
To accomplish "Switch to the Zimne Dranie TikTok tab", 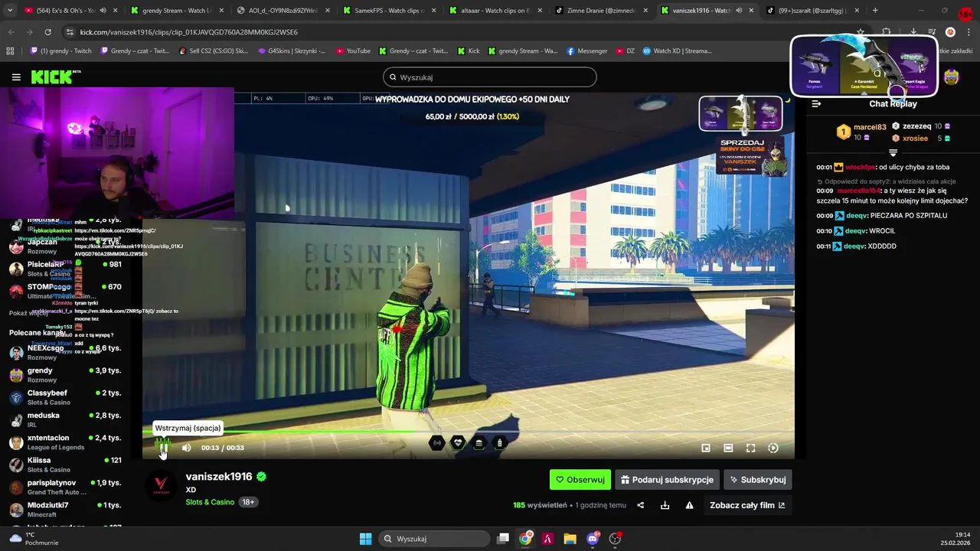I will click(601, 11).
